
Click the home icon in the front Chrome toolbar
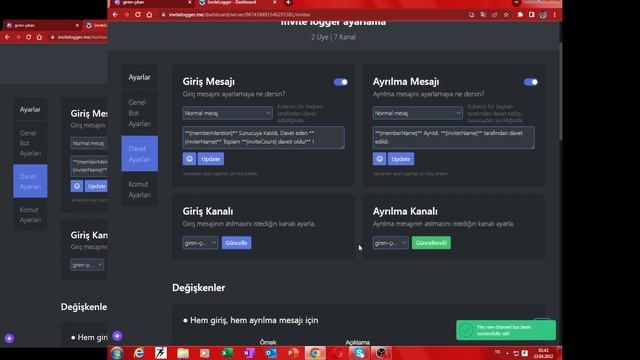coord(149,15)
